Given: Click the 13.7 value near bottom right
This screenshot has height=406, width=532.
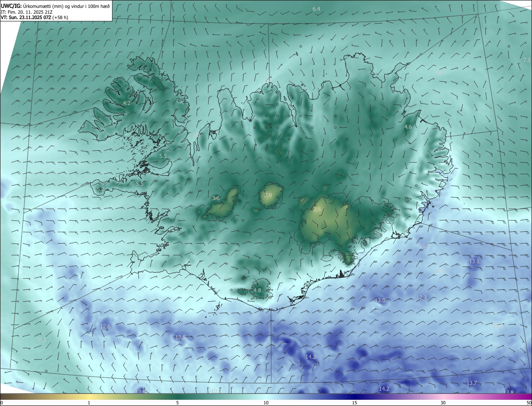Looking at the screenshot, I should [472, 383].
